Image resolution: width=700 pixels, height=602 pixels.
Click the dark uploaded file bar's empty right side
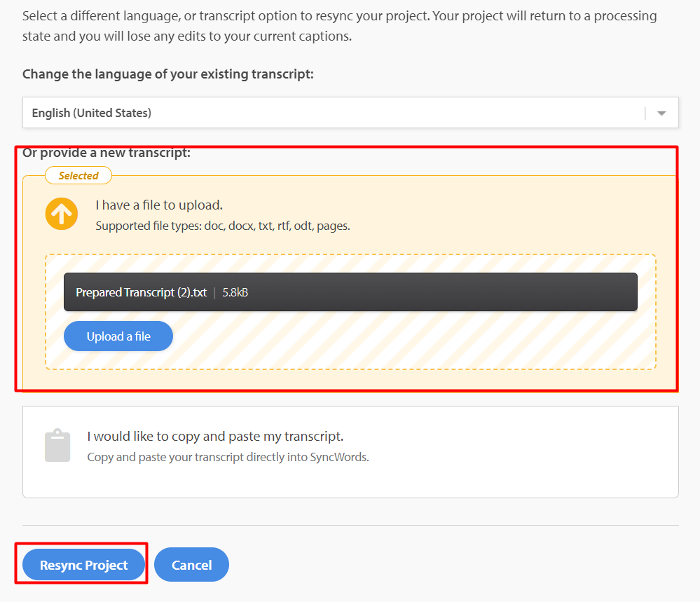click(x=446, y=292)
